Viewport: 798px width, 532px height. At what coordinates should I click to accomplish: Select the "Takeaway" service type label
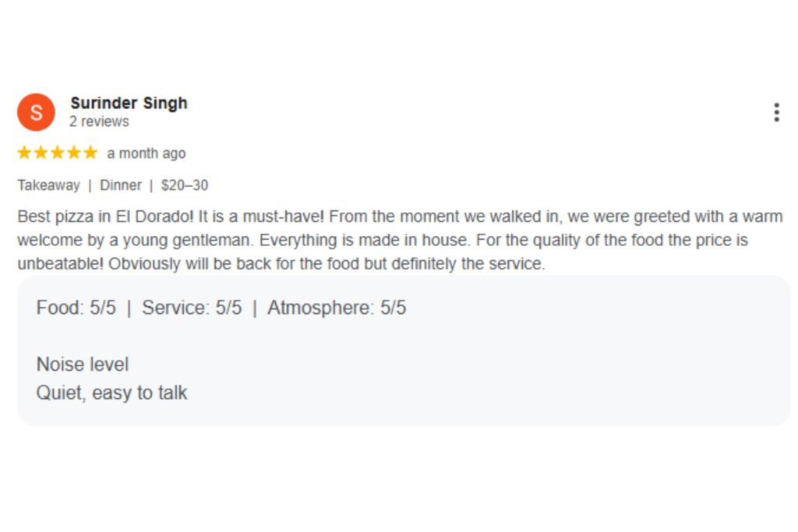pos(48,185)
